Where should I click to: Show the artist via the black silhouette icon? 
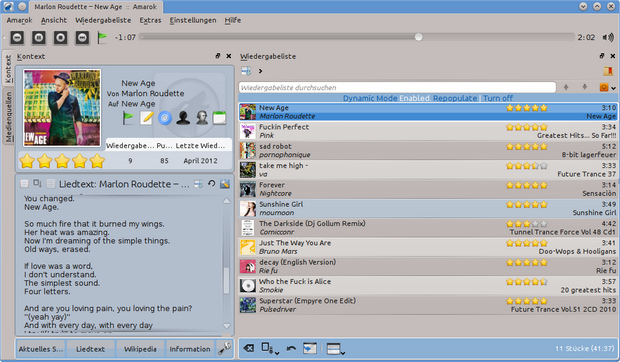pos(183,118)
